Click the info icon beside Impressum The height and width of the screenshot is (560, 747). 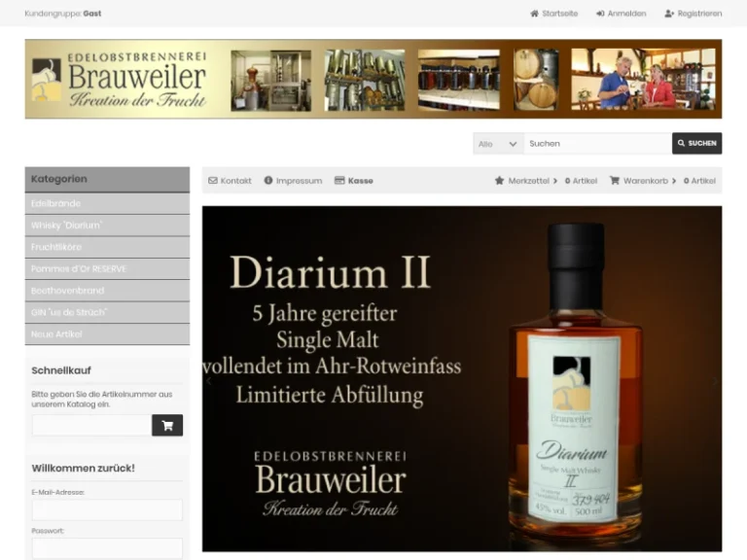pos(268,181)
